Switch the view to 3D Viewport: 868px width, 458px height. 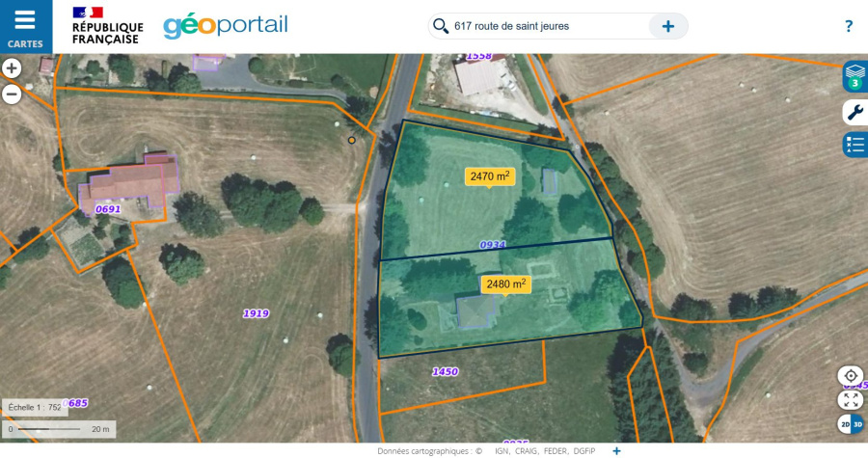[x=857, y=424]
